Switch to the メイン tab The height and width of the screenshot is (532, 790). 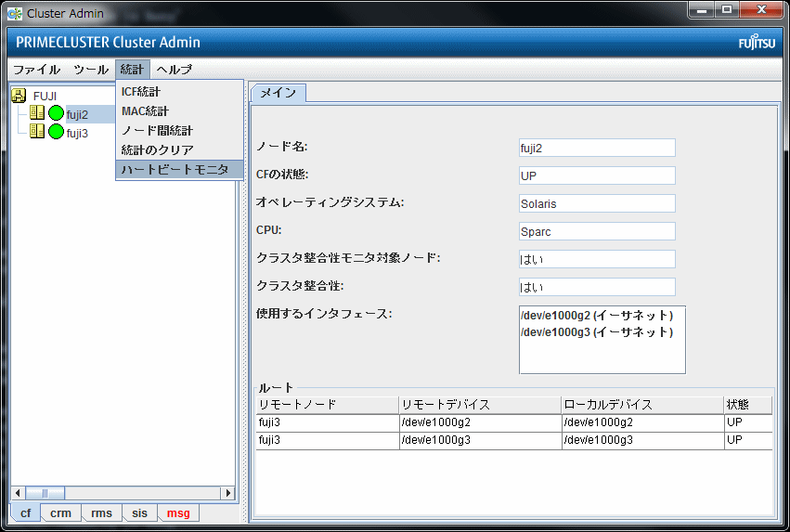tap(278, 93)
